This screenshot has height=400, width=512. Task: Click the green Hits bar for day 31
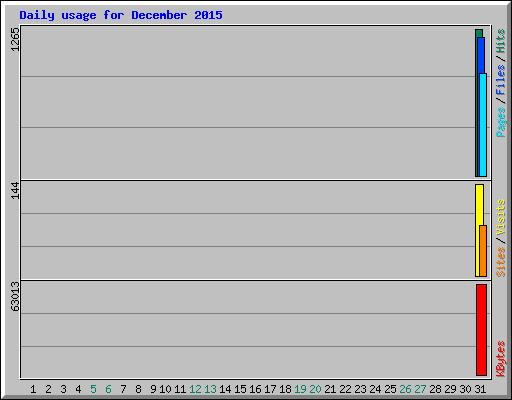479,33
